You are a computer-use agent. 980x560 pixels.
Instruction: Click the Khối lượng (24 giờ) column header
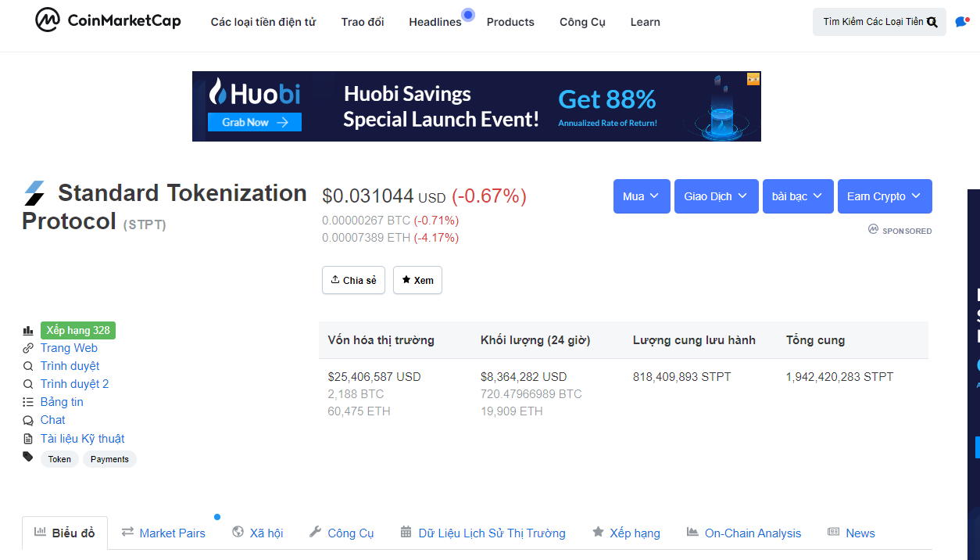tap(535, 340)
